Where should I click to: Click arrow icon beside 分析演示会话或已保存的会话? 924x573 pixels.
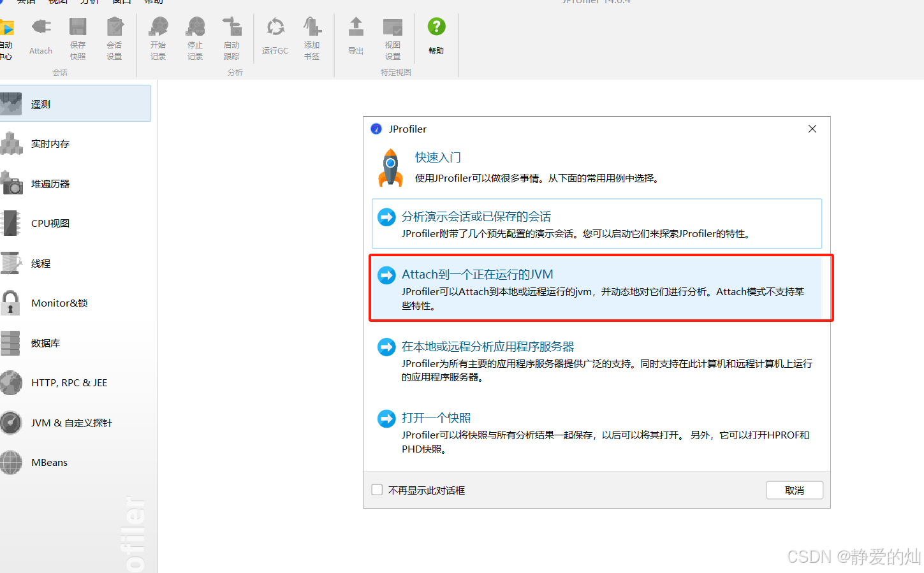[386, 217]
